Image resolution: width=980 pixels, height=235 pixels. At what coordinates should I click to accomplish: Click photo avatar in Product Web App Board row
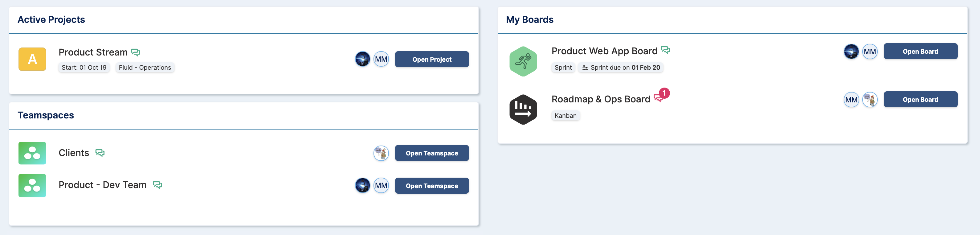pyautogui.click(x=851, y=52)
